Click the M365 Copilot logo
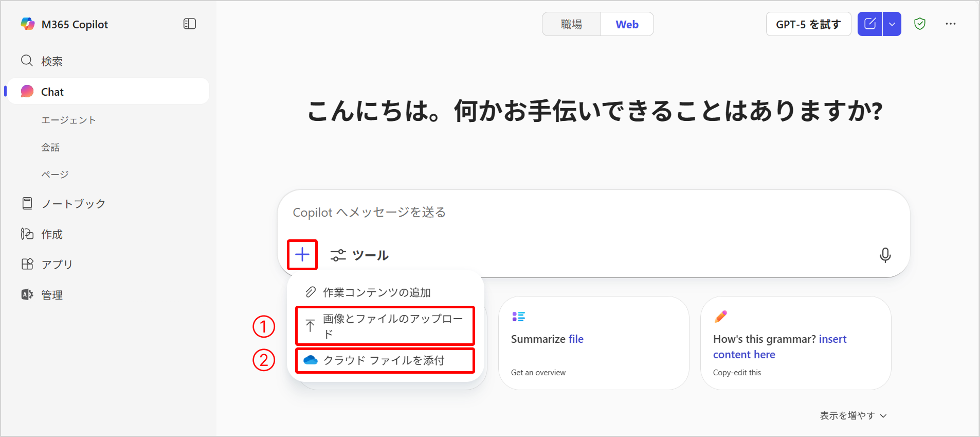The image size is (980, 437). [28, 24]
